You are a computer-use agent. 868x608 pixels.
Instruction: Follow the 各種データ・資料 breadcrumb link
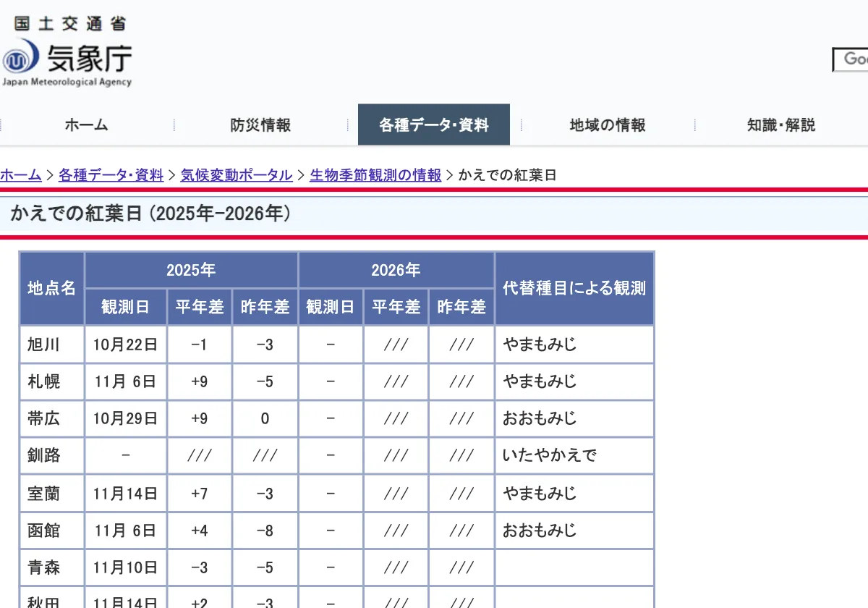coord(111,174)
